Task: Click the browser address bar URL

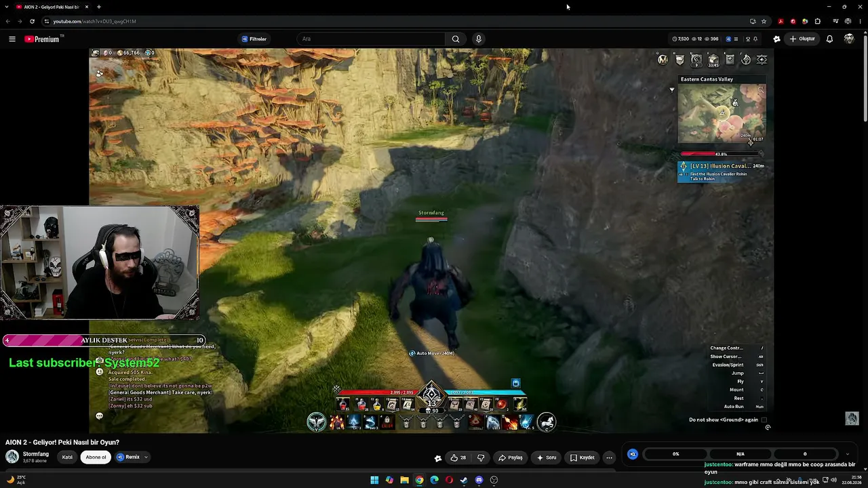Action: 95,21
